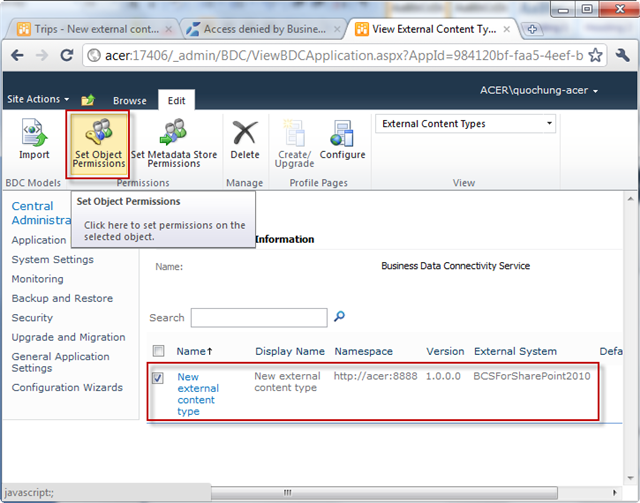Screen dimensions: 640x503
Task: Click Business Data Connectivity Service text
Action: point(456,266)
